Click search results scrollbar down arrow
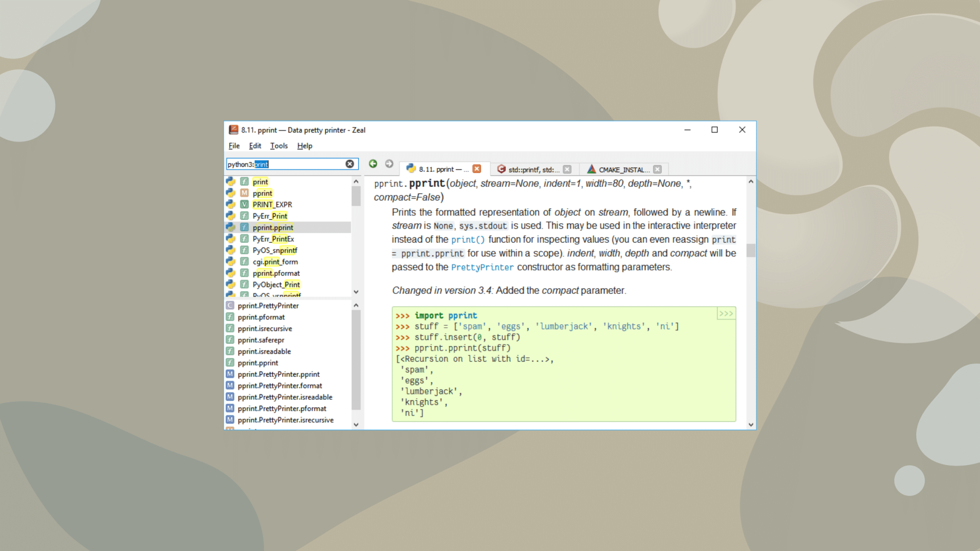 (356, 292)
